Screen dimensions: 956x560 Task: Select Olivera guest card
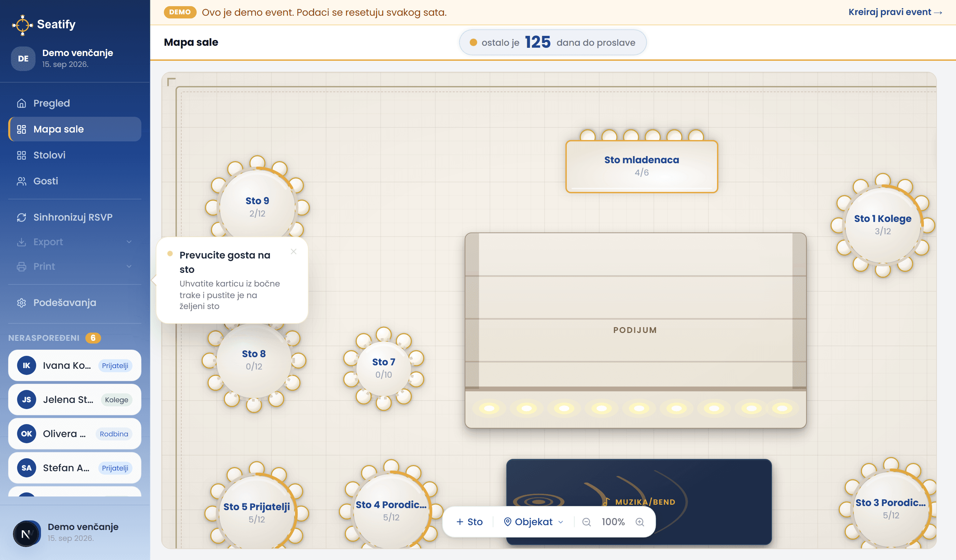click(75, 434)
